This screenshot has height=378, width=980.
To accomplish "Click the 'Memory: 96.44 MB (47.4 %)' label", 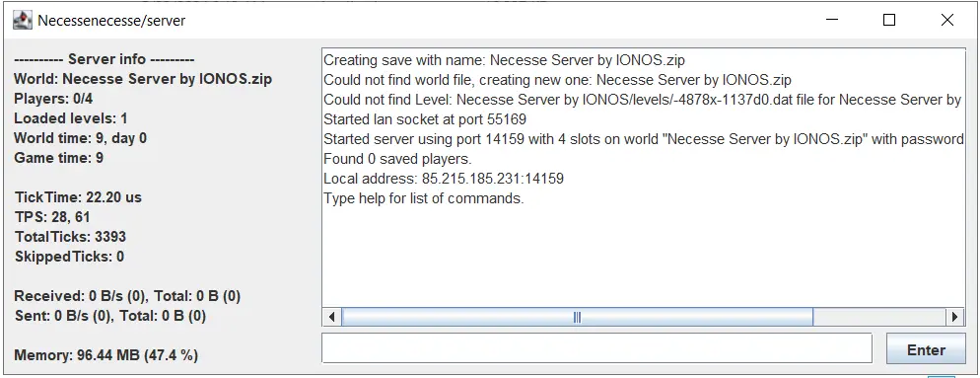I will coord(105,355).
